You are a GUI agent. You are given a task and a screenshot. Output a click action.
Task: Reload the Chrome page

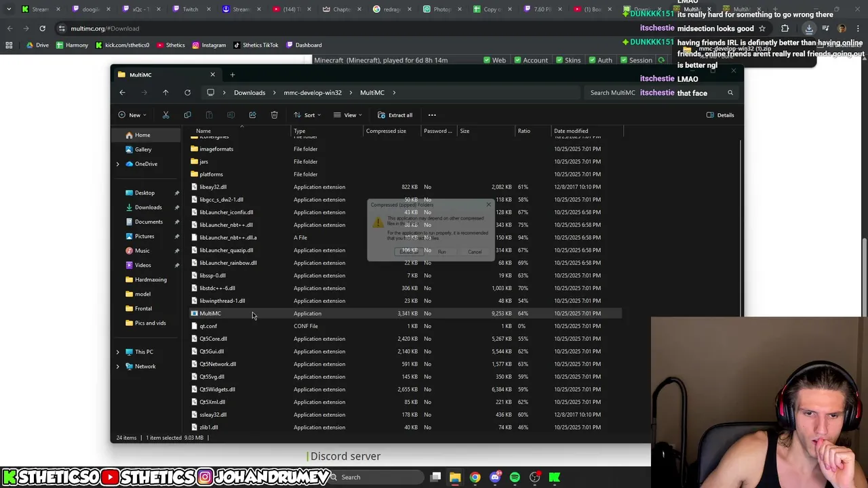42,28
